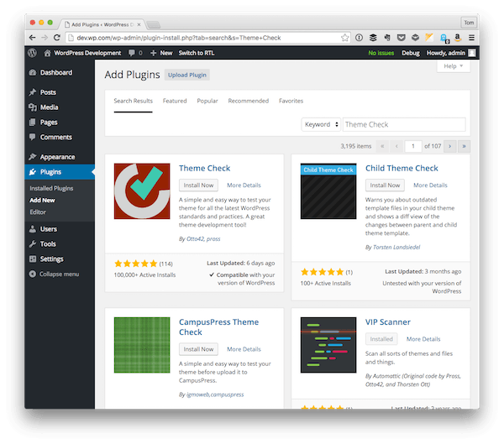Focus the Theme Check search field
The image size is (504, 444).
coord(404,124)
